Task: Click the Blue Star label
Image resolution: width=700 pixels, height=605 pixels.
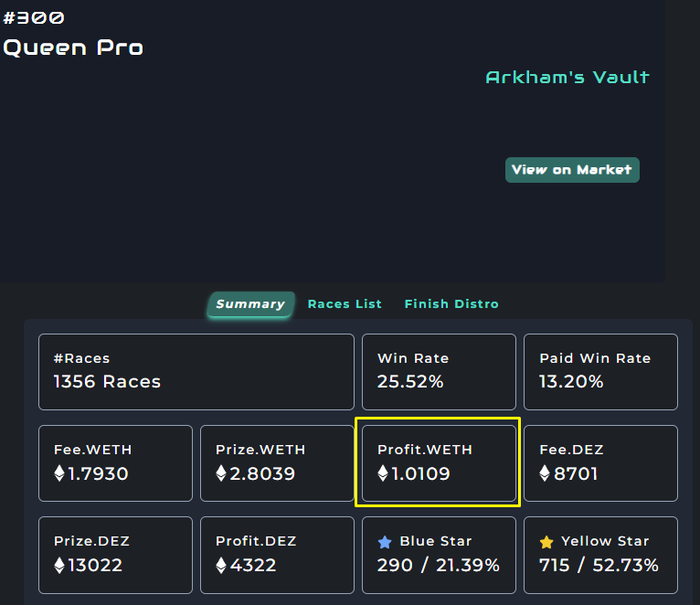Action: point(436,541)
